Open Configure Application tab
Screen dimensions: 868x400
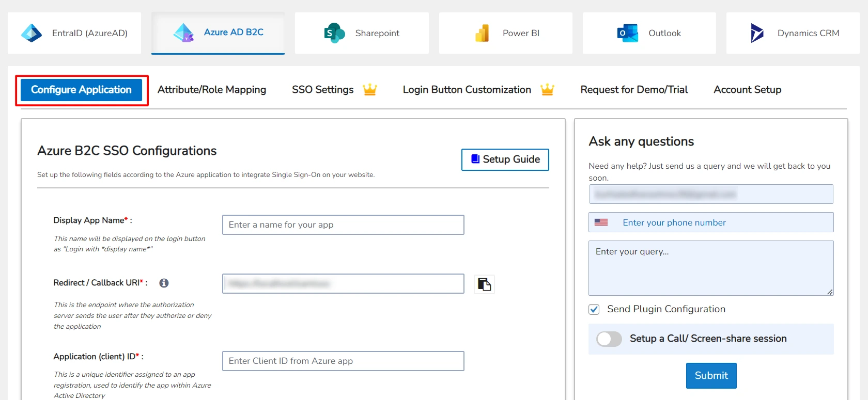tap(81, 90)
